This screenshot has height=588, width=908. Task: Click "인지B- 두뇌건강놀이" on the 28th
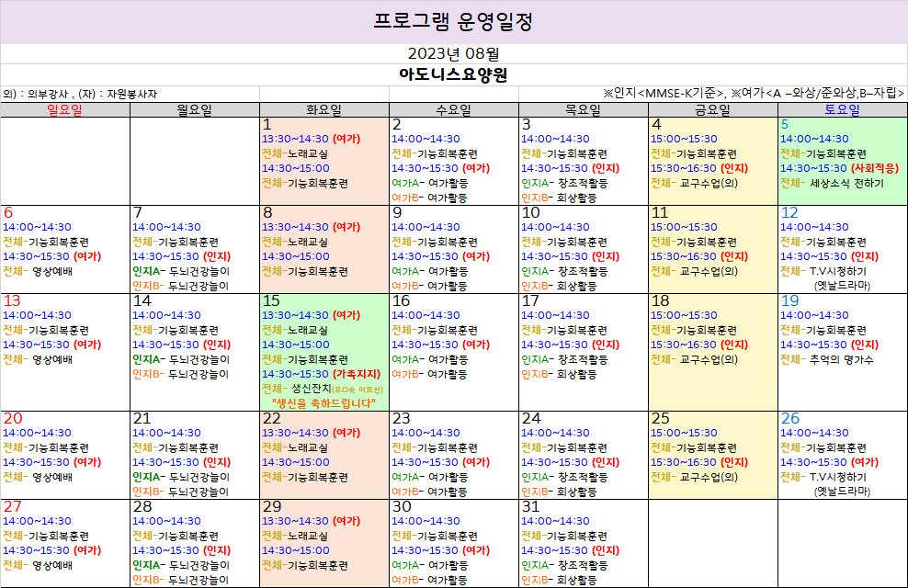pos(181,580)
